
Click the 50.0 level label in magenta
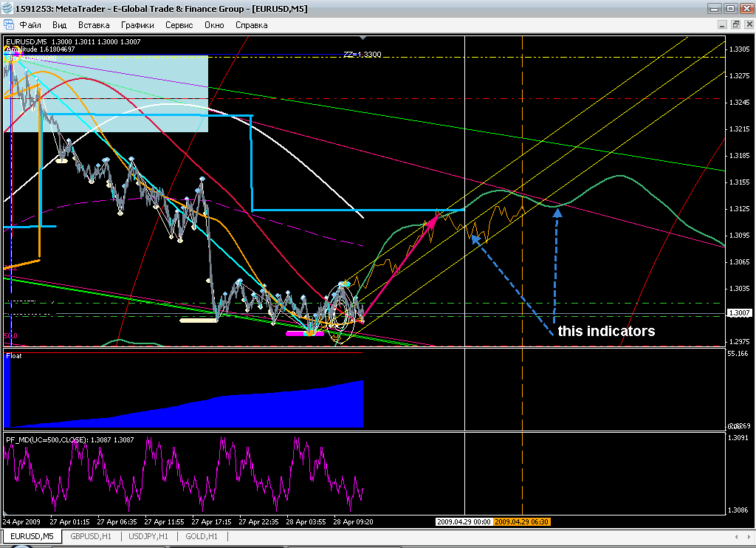[x=10, y=336]
